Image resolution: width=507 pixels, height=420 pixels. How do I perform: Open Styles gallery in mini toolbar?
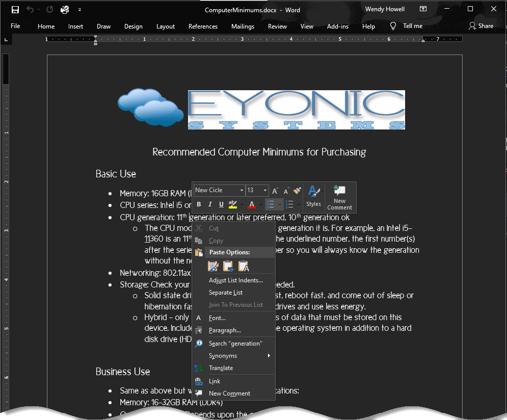(314, 196)
